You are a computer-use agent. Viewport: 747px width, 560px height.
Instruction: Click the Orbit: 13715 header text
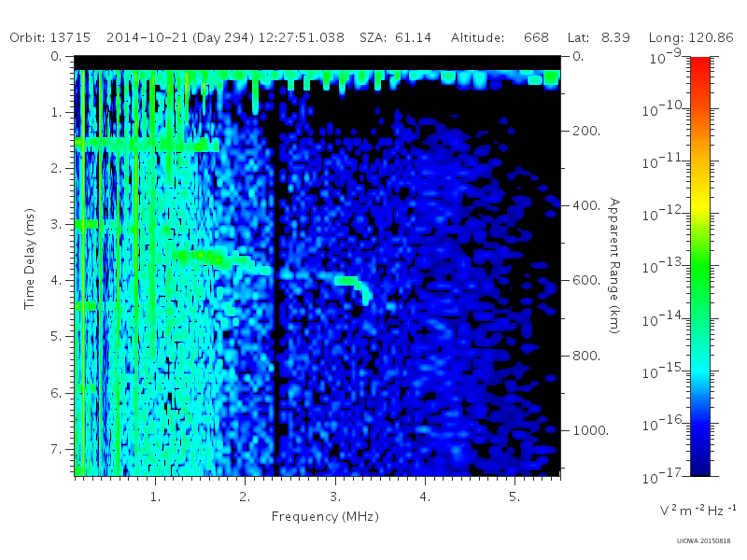pos(50,37)
